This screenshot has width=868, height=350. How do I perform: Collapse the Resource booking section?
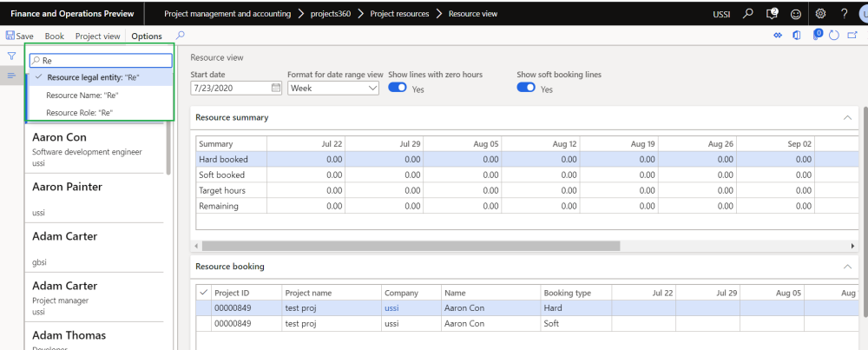848,266
